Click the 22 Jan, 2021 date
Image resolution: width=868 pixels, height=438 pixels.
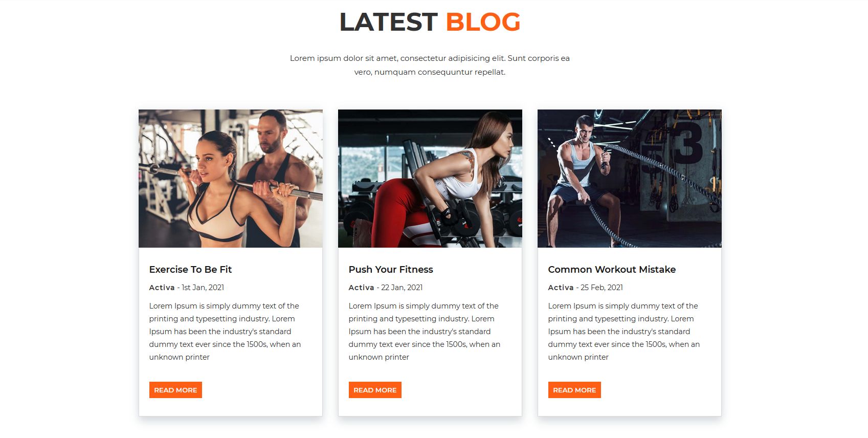402,288
